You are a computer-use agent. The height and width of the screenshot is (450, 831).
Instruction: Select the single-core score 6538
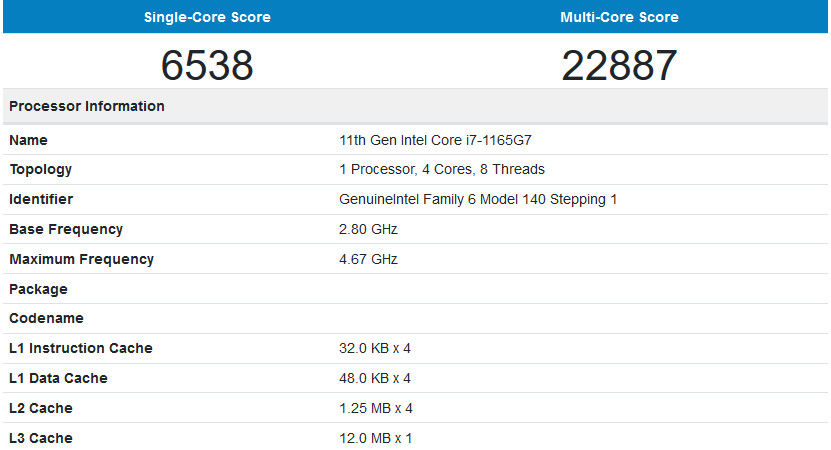207,65
